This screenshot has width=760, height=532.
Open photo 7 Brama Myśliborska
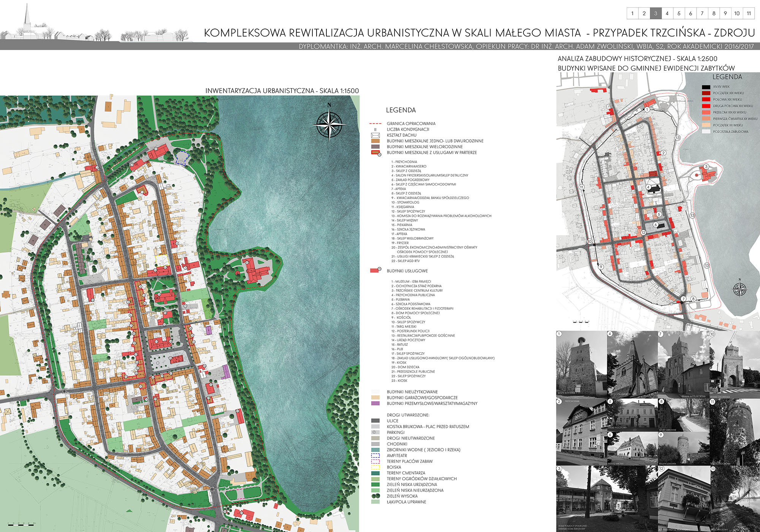tap(684, 364)
